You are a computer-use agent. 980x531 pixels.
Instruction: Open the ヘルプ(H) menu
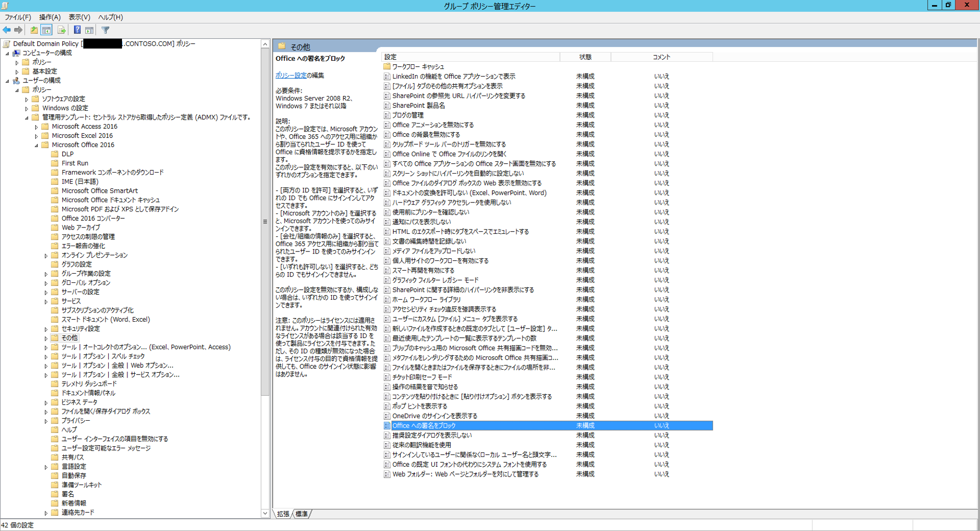click(x=111, y=17)
